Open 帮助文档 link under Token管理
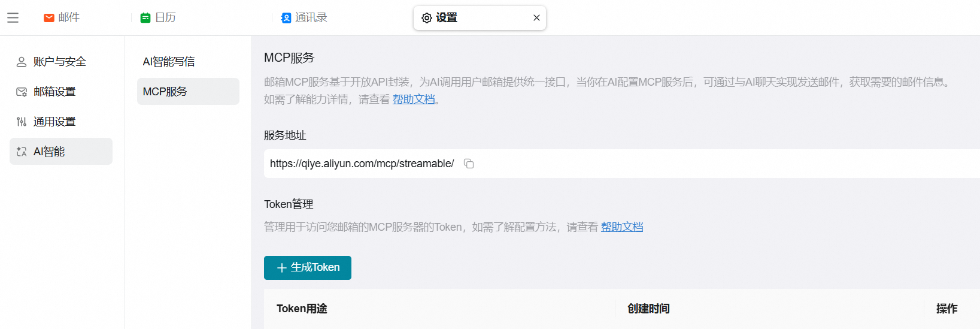Viewport: 980px width, 329px height. 622,227
